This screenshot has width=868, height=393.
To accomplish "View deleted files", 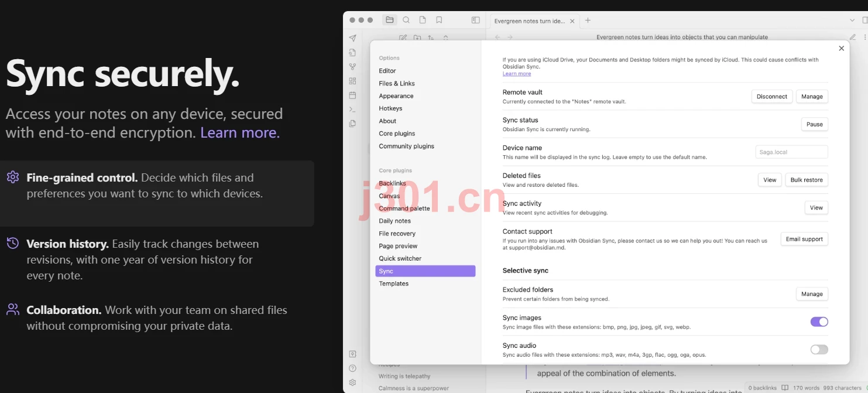I will pos(770,180).
